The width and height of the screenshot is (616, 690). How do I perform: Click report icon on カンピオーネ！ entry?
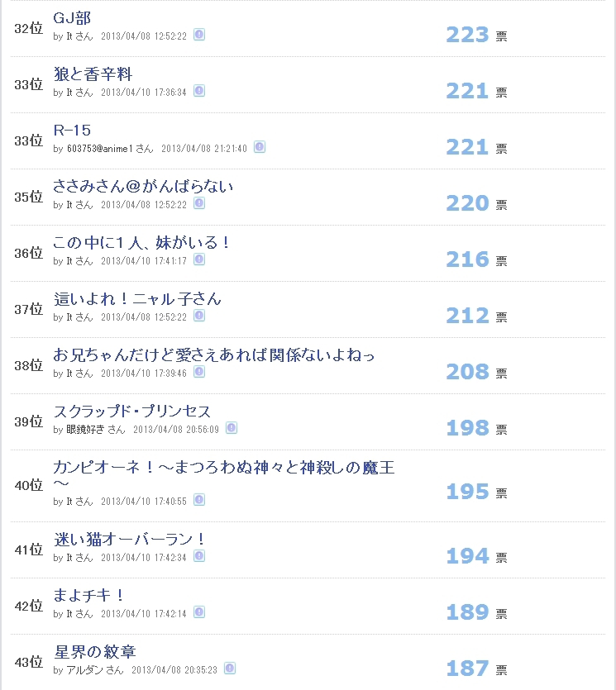click(x=199, y=500)
